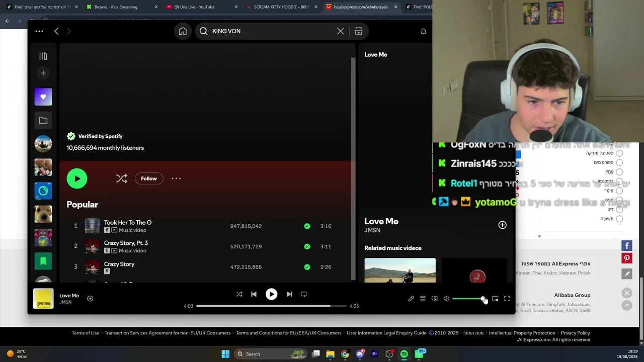Open Liked Songs in the sidebar
Image resolution: width=644 pixels, height=362 pixels.
[x=43, y=97]
